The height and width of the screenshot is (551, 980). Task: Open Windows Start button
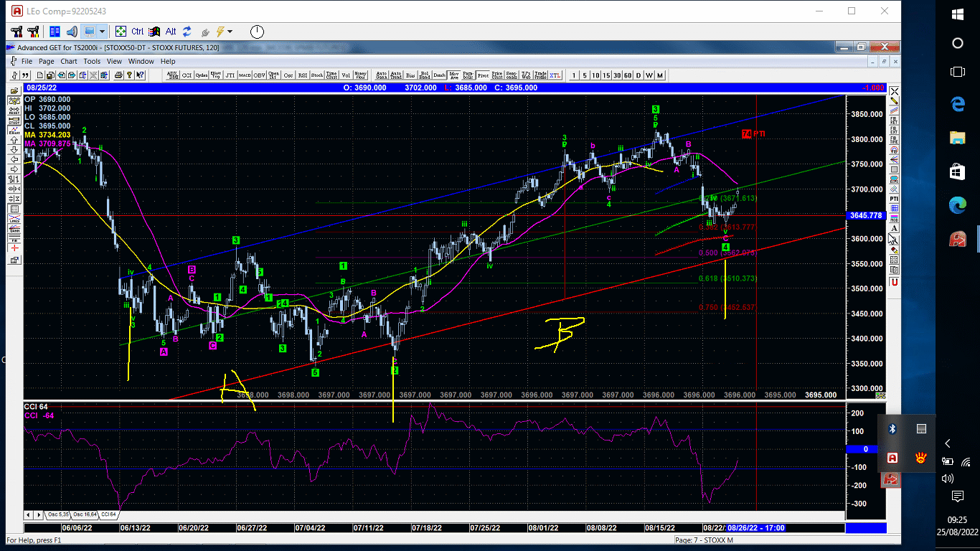(958, 14)
